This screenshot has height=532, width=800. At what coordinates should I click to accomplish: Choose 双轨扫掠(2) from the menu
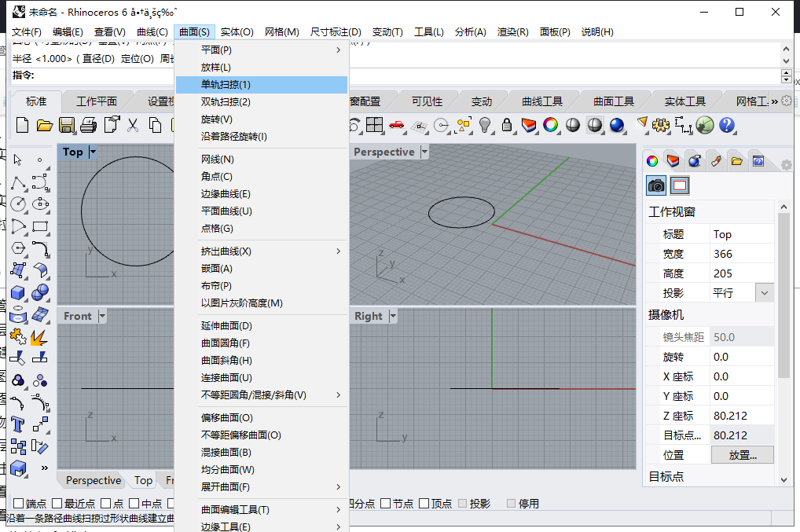pyautogui.click(x=261, y=102)
